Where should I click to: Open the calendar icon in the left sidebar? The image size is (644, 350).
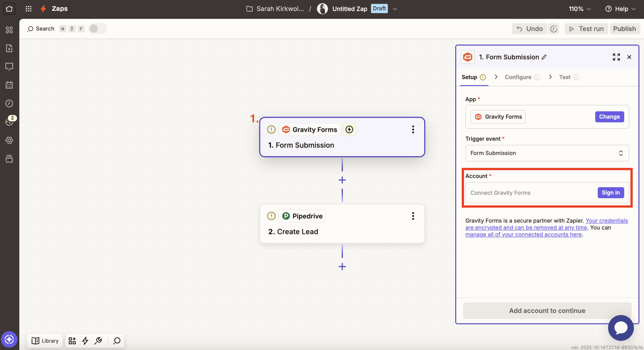9,85
